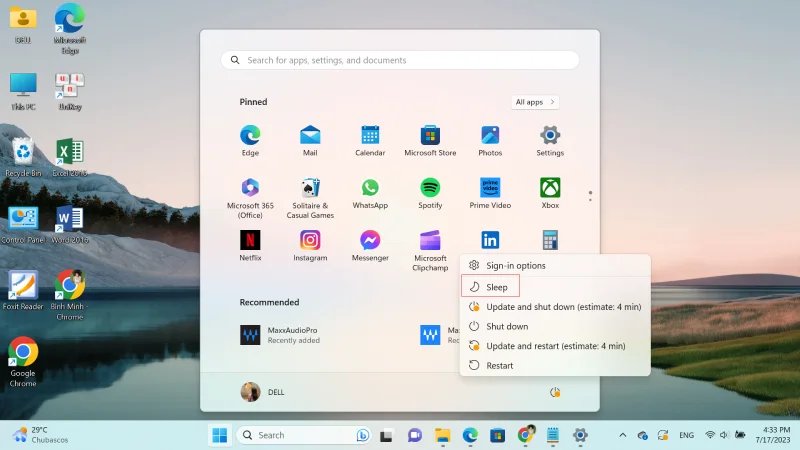
Task: Select the Control Panel desktop icon
Action: click(x=23, y=224)
